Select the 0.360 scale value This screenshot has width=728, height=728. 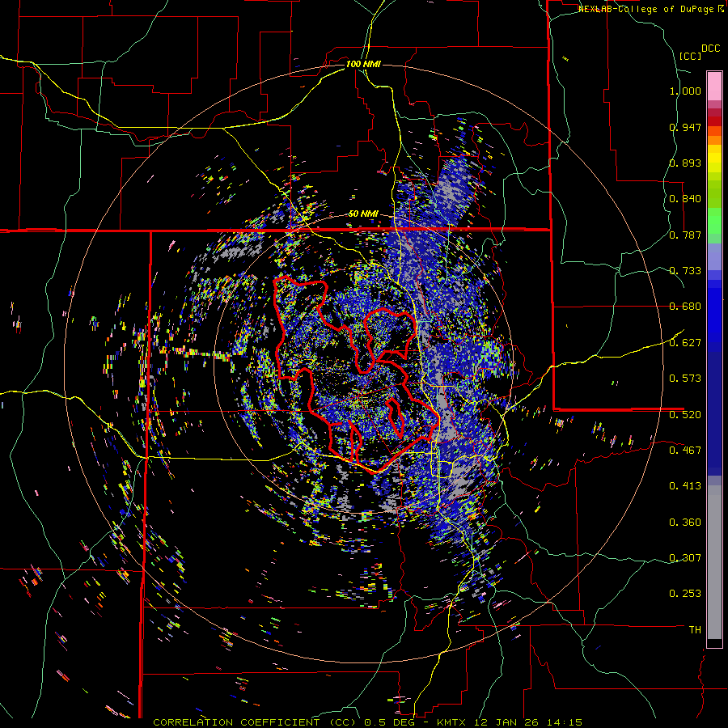685,523
